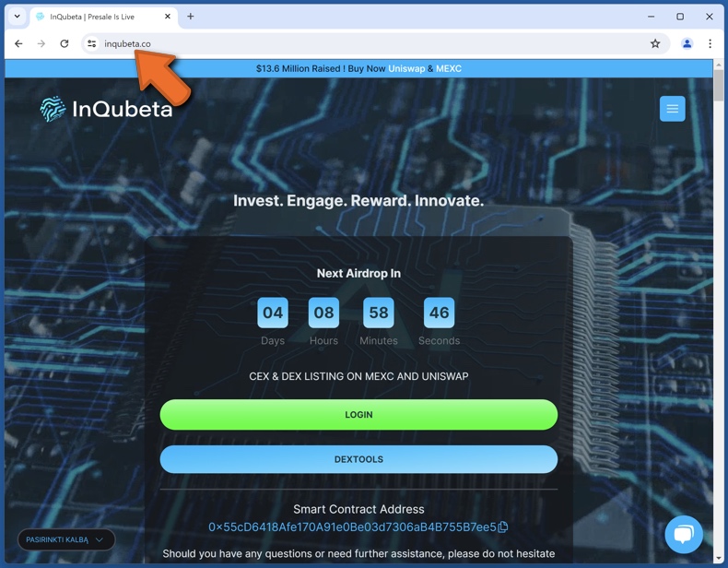This screenshot has width=728, height=568.
Task: Click the 'Invest. Engage. Reward. Innovate.' headline
Action: [x=358, y=201]
